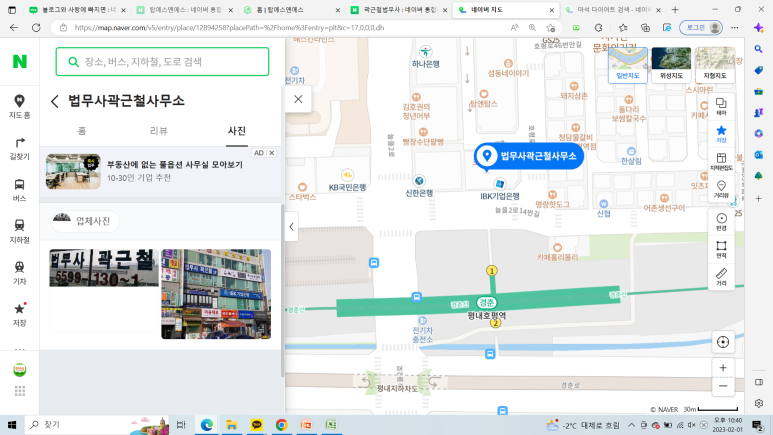Toggle the 저장 star map layer
The image size is (773, 435).
pyautogui.click(x=721, y=134)
